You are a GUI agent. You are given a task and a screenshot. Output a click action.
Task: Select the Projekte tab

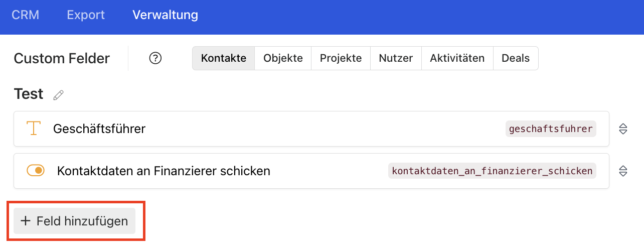tap(341, 58)
